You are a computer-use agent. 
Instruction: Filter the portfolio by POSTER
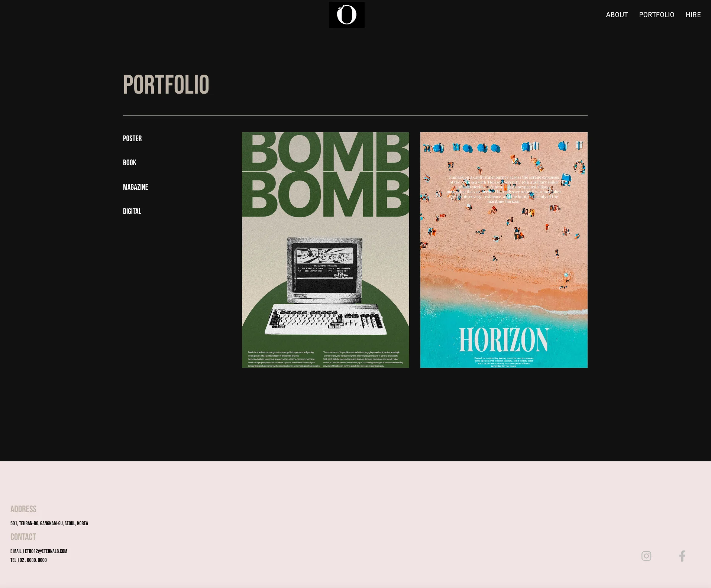[x=132, y=139]
